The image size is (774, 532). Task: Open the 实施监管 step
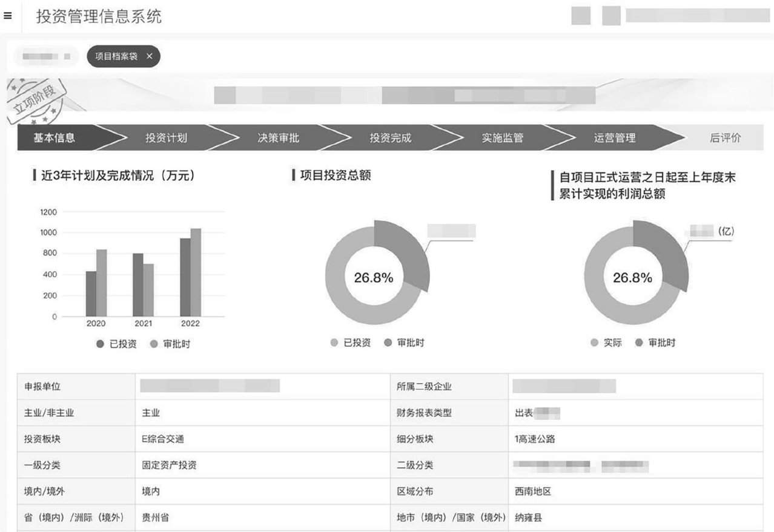click(x=503, y=138)
